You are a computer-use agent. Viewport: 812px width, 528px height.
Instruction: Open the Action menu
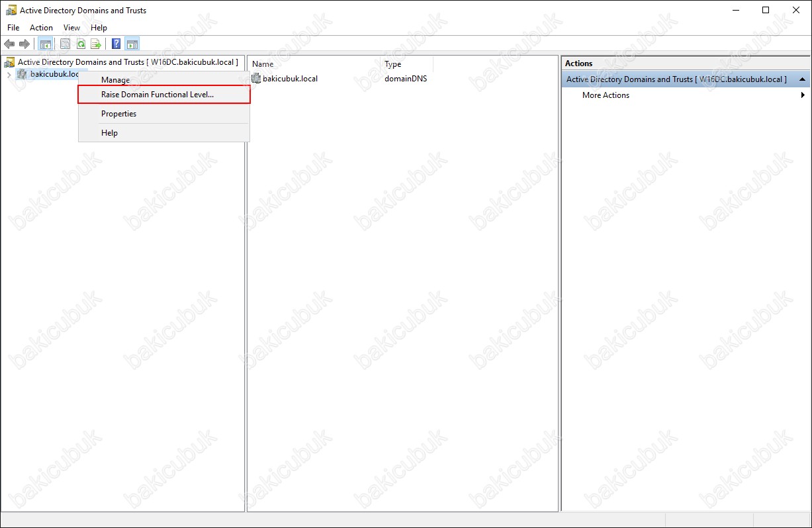(x=41, y=28)
